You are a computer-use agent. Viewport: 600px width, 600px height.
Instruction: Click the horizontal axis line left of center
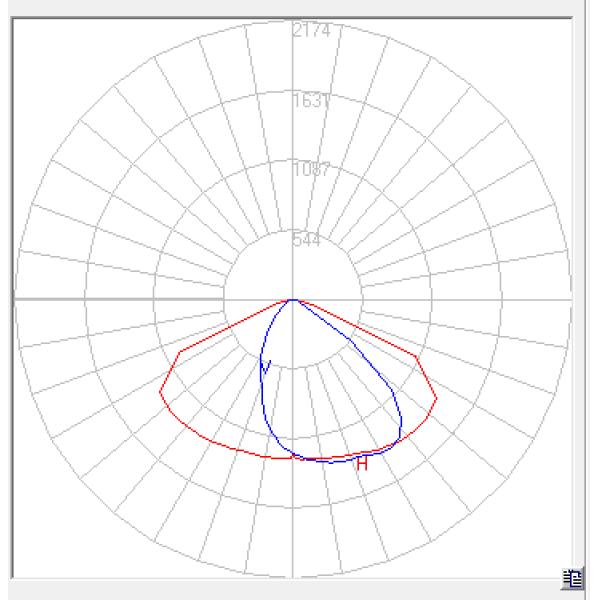120,299
